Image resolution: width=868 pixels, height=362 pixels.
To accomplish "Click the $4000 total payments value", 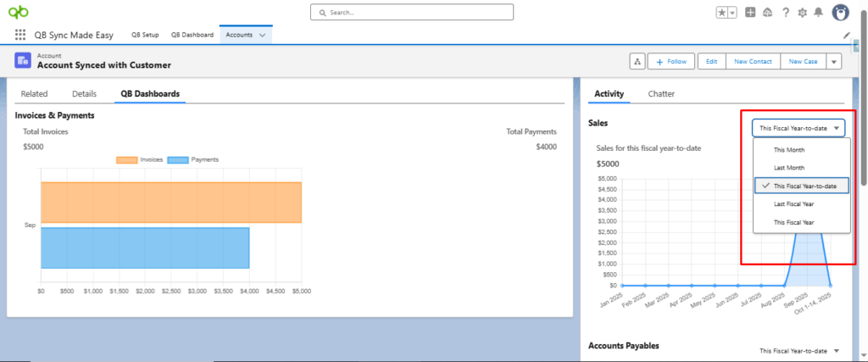I will click(547, 147).
